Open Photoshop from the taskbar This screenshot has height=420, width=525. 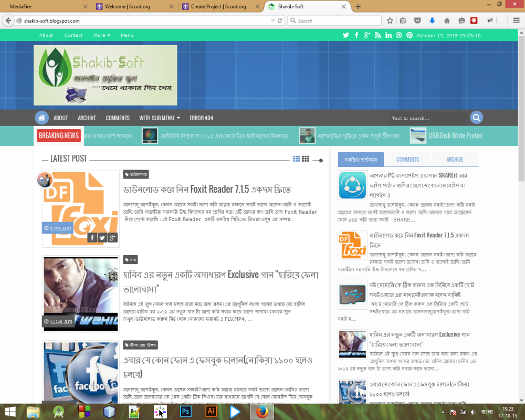pyautogui.click(x=185, y=412)
